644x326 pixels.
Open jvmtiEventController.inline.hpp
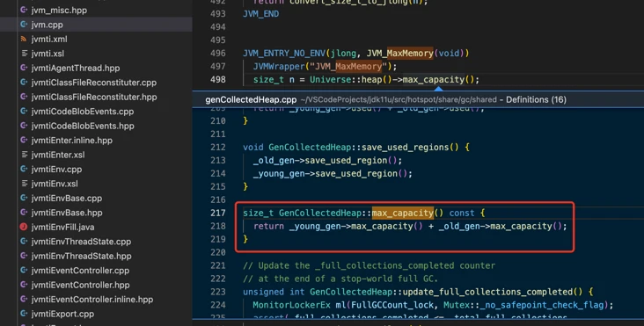coord(92,300)
